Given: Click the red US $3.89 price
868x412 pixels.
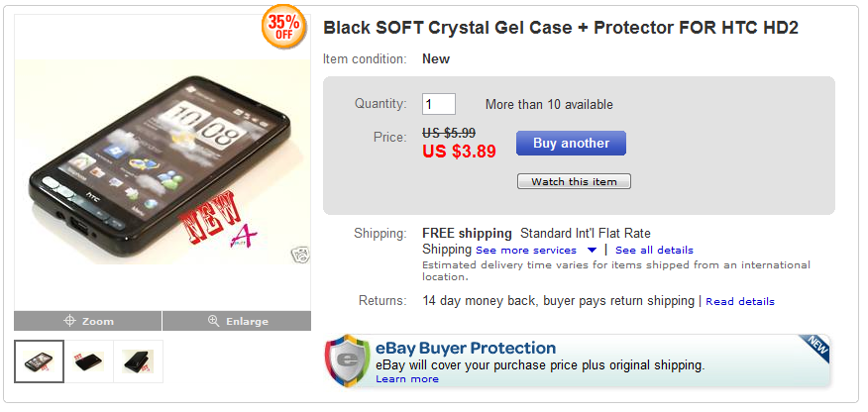Looking at the screenshot, I should click(x=459, y=152).
